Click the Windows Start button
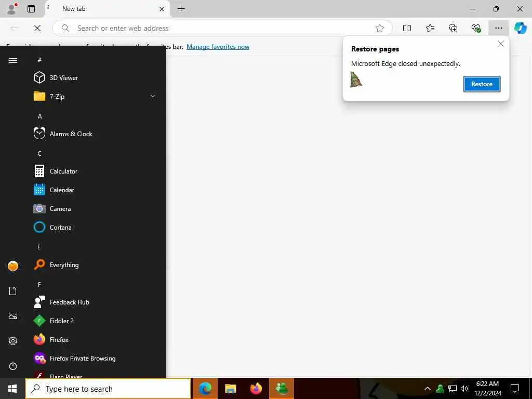 click(x=12, y=389)
